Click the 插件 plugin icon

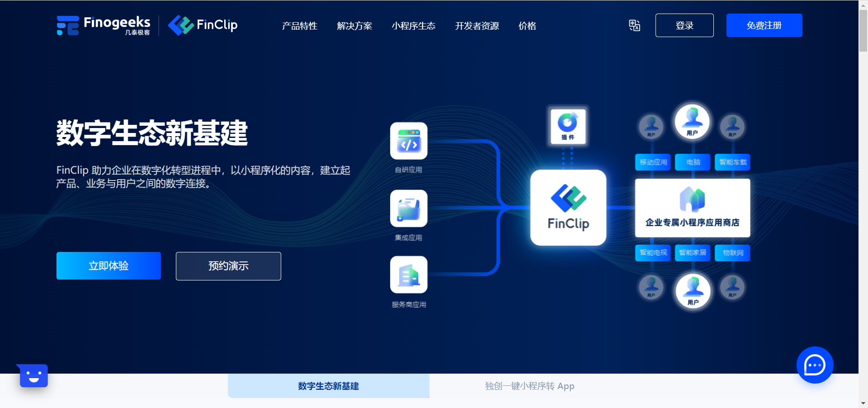click(568, 126)
